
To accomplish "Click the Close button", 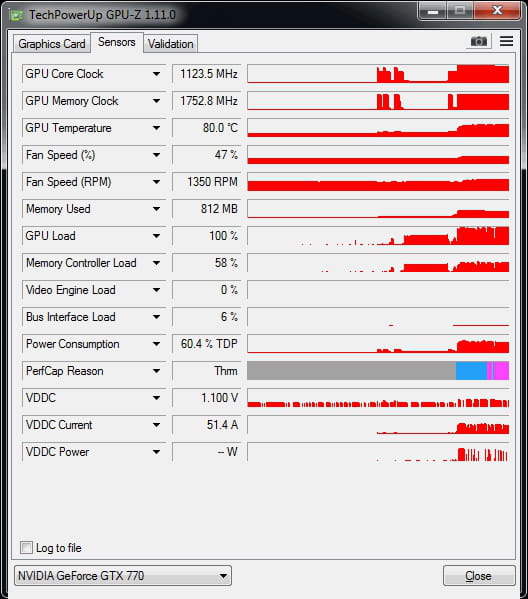I will [x=479, y=576].
